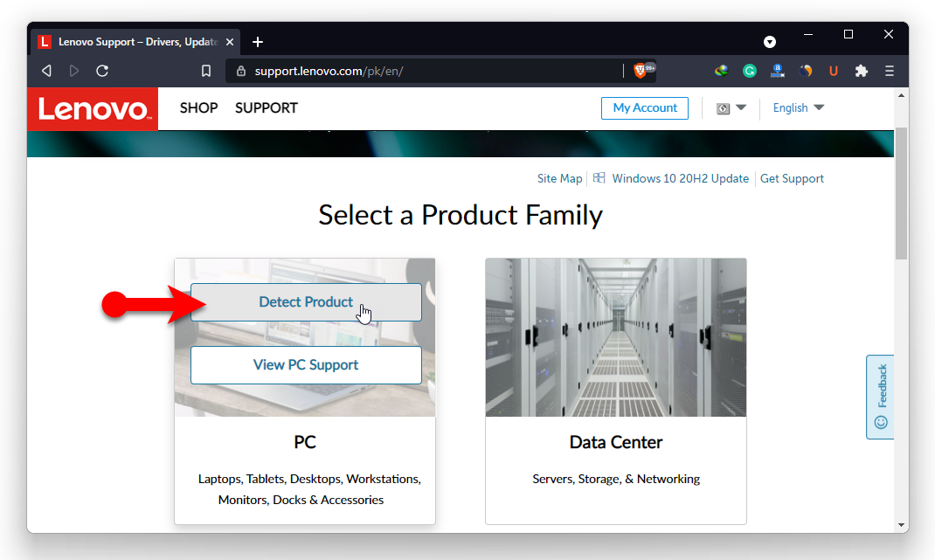Click the View PC Support button
Screen dimensions: 935x560
point(306,365)
